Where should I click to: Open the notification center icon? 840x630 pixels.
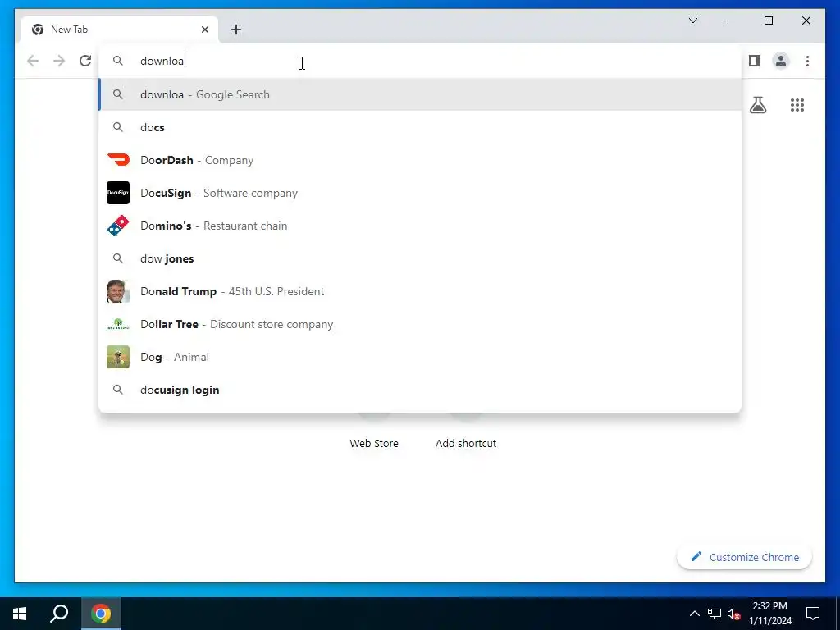tap(813, 614)
